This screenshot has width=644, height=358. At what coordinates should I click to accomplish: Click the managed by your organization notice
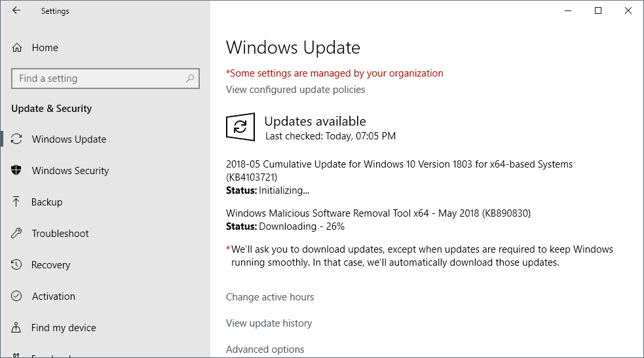[334, 73]
